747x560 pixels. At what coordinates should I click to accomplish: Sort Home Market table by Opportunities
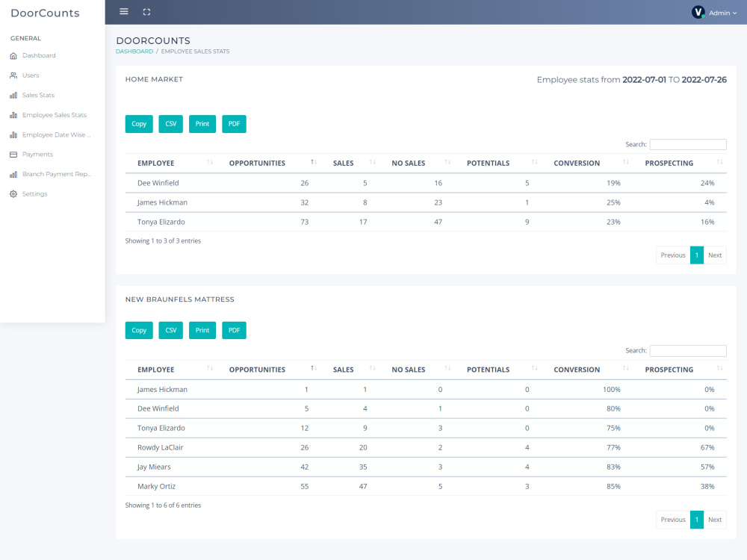[x=269, y=163]
